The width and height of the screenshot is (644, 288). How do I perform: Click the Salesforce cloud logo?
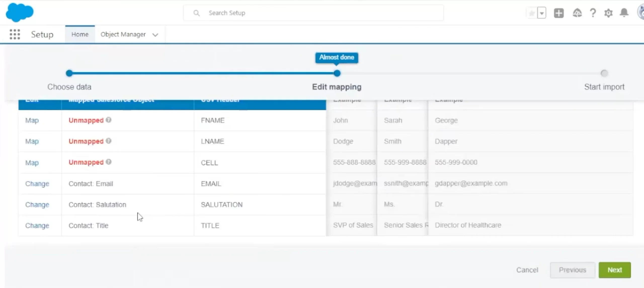coord(19,12)
